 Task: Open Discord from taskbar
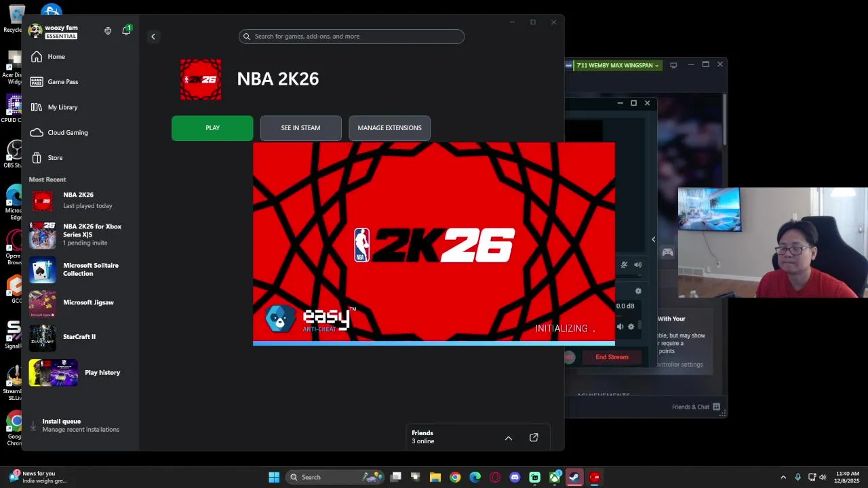coord(515,477)
